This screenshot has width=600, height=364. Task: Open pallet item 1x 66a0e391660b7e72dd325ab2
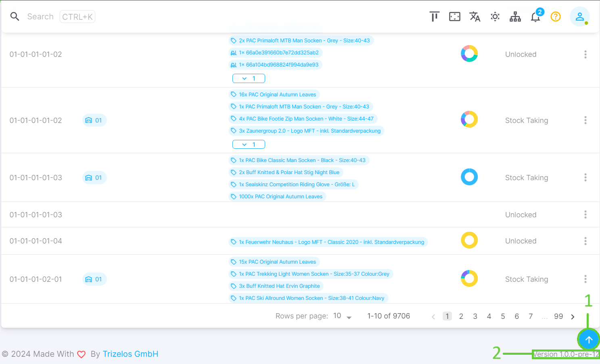[275, 52]
